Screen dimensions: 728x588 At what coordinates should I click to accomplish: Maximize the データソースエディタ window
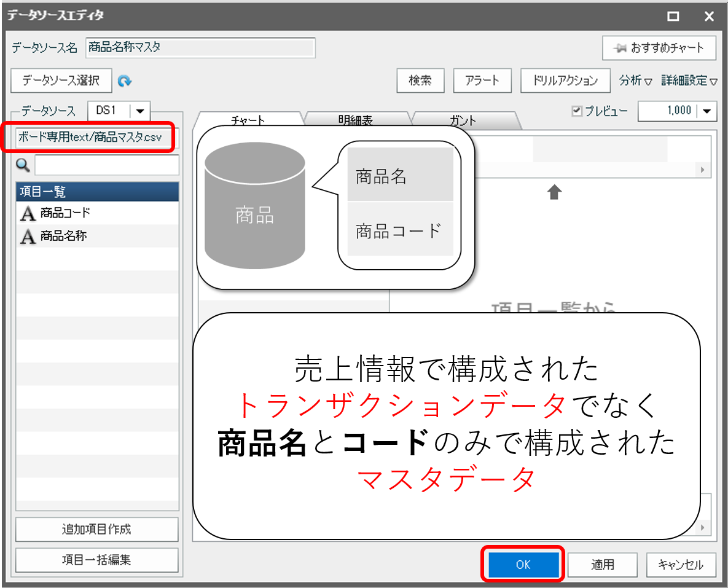click(673, 16)
